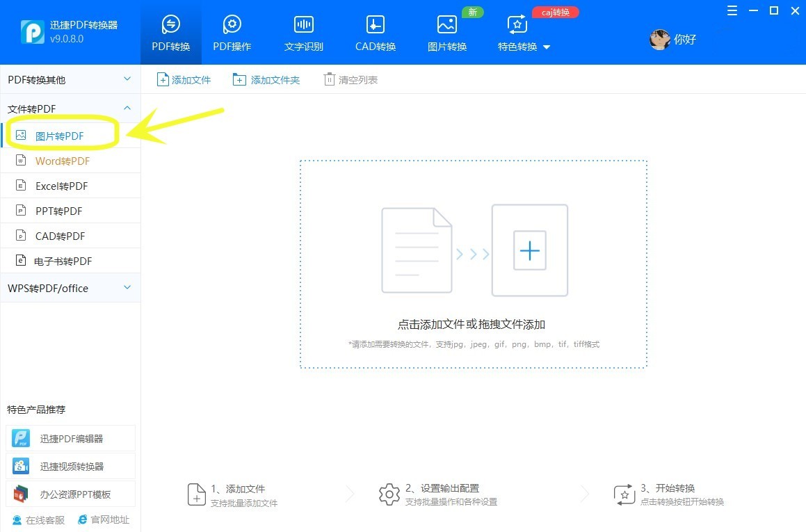Select the 图片转换 icon in top navigation
This screenshot has width=806, height=532.
pyautogui.click(x=446, y=31)
